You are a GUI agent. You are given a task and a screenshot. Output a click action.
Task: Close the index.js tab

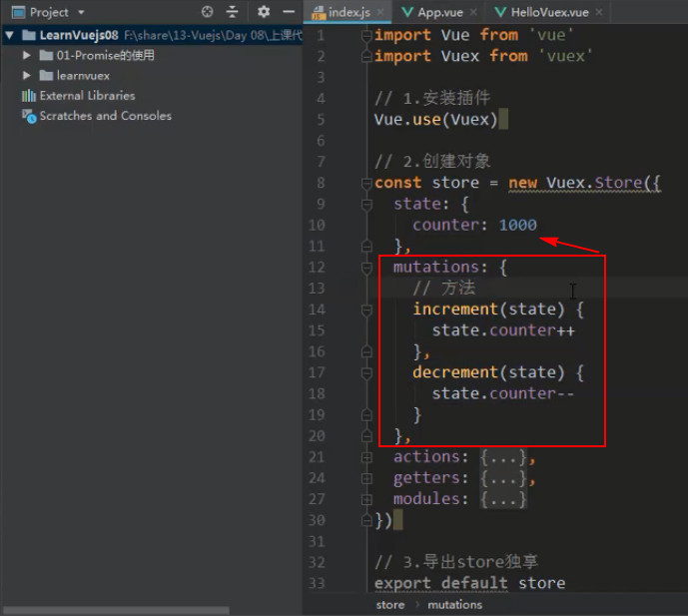click(380, 12)
